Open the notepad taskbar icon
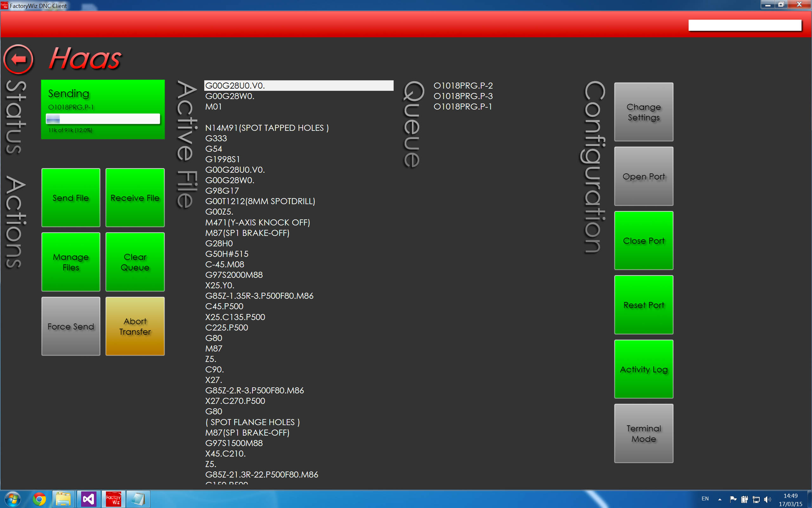Viewport: 812px width, 508px height. [138, 499]
